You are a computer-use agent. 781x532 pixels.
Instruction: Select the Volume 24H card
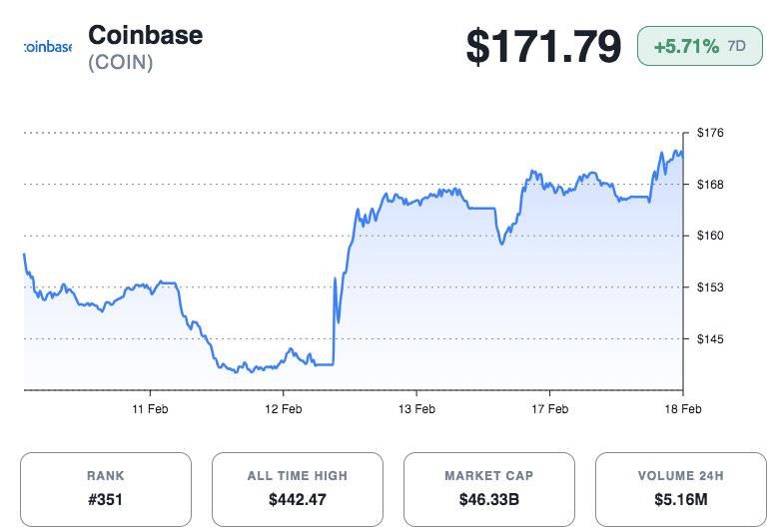pyautogui.click(x=680, y=489)
